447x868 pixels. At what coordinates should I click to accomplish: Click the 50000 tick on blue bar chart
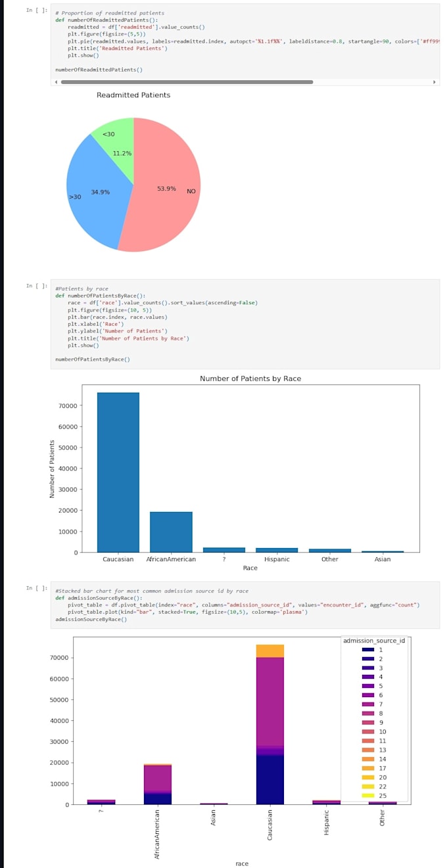[x=68, y=447]
